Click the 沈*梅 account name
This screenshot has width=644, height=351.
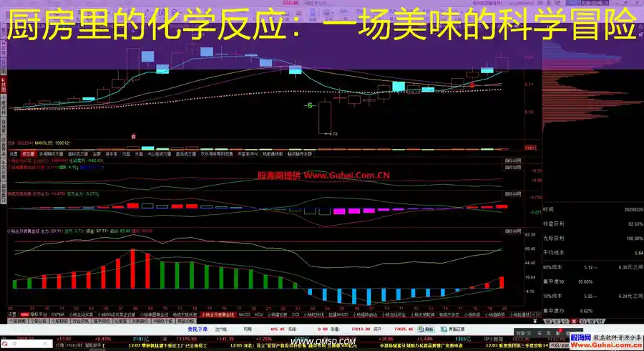pos(221,330)
